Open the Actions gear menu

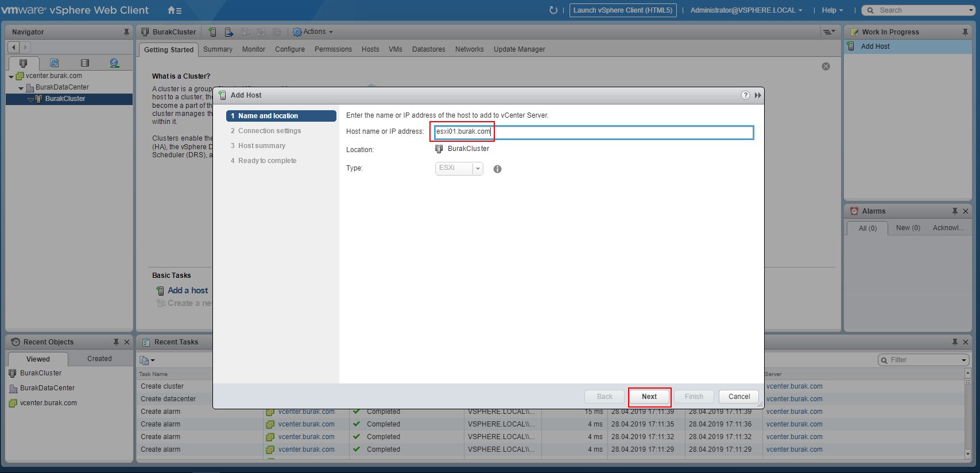click(313, 32)
